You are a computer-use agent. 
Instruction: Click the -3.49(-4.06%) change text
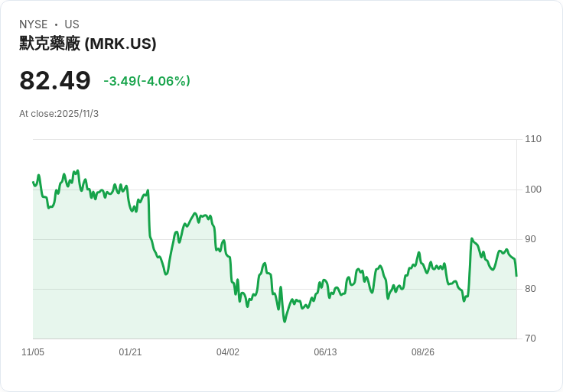point(147,81)
